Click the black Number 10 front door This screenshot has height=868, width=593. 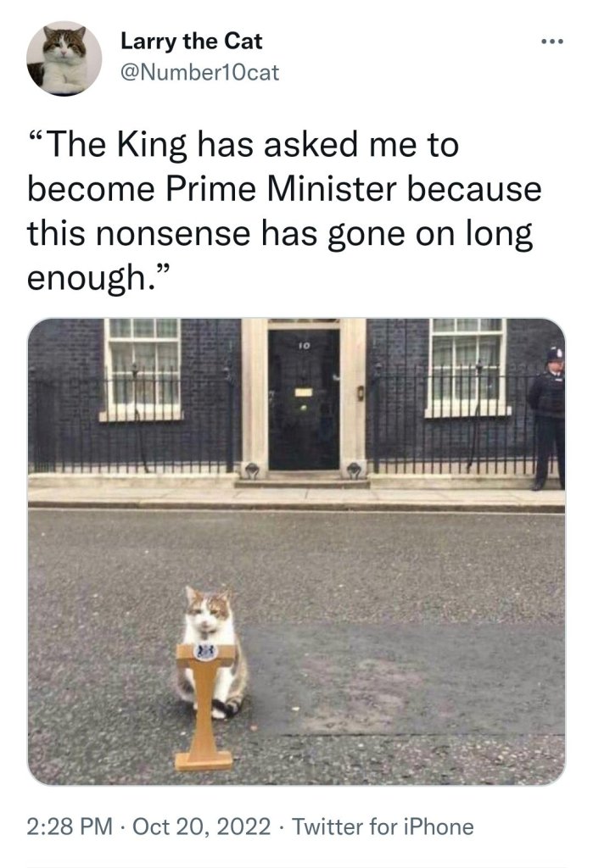pos(304,400)
